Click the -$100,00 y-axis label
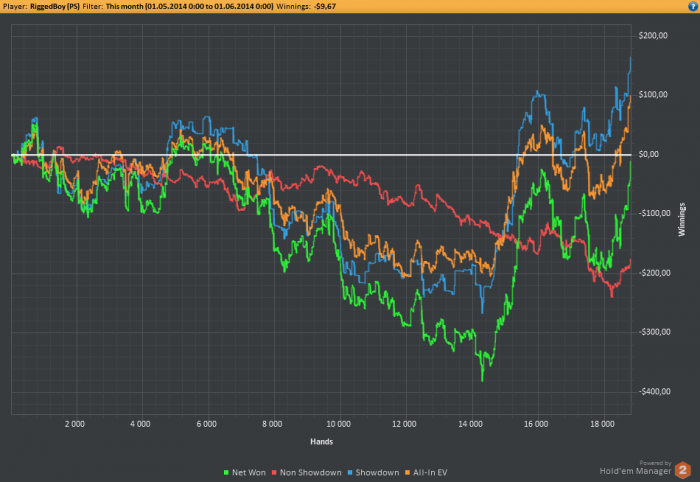The image size is (700, 482). 654,213
